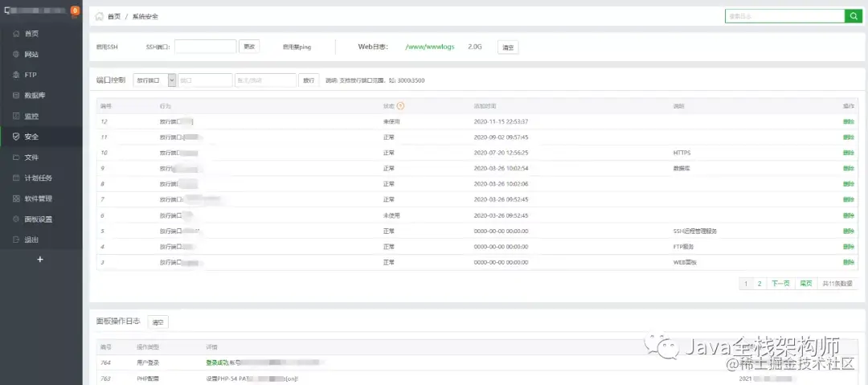The width and height of the screenshot is (868, 385).
Task: Click the 更改 button for the SSH port
Action: coord(249,47)
